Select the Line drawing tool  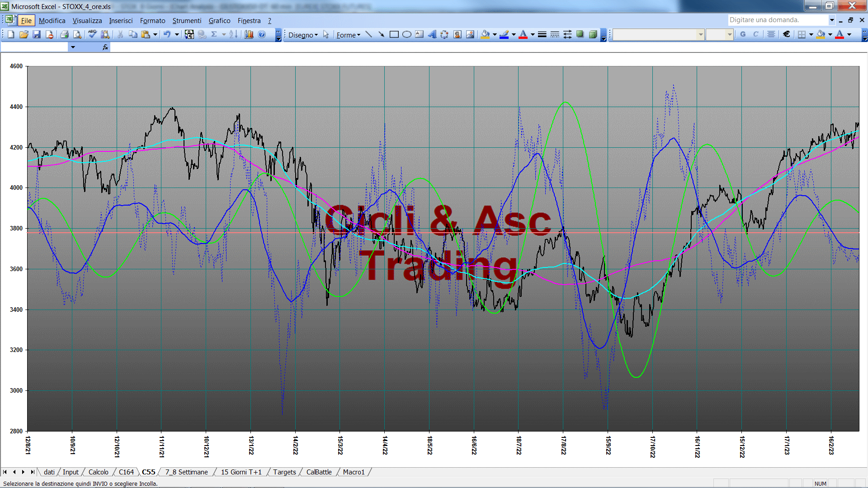368,35
